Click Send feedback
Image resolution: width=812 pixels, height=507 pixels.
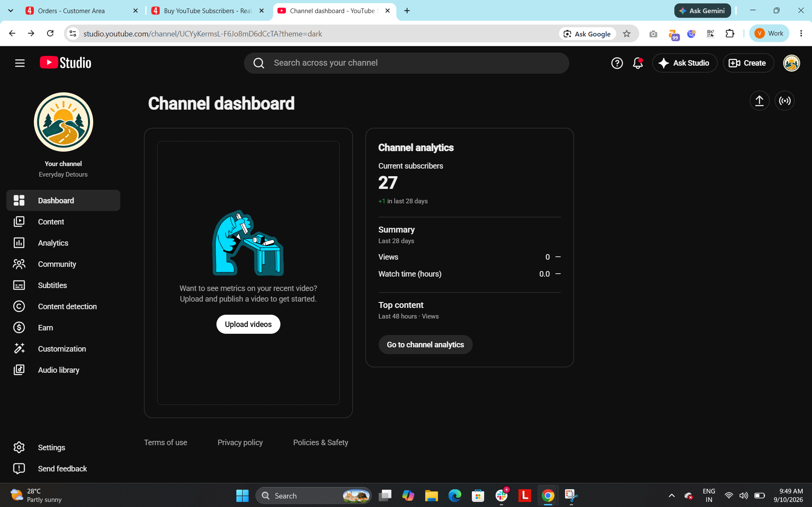point(63,468)
